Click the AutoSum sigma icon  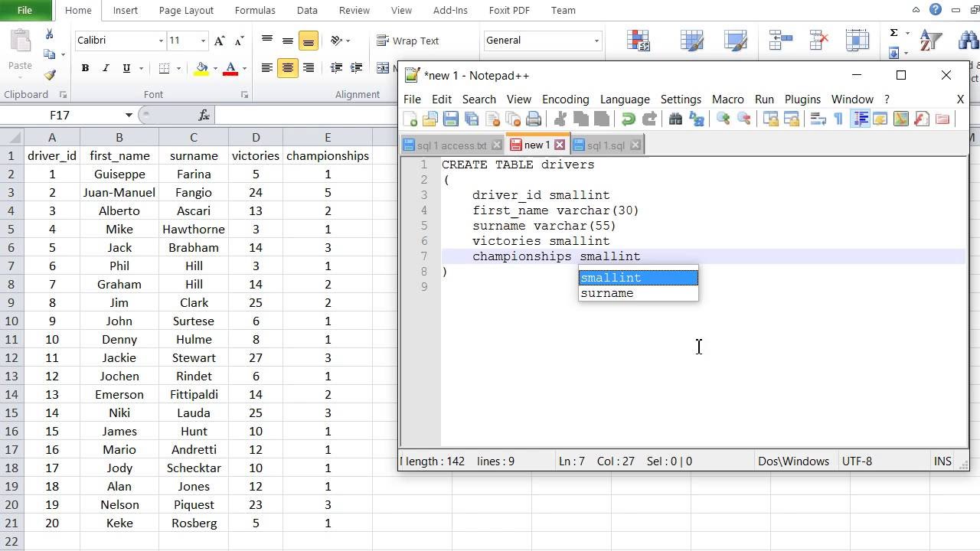tap(893, 33)
